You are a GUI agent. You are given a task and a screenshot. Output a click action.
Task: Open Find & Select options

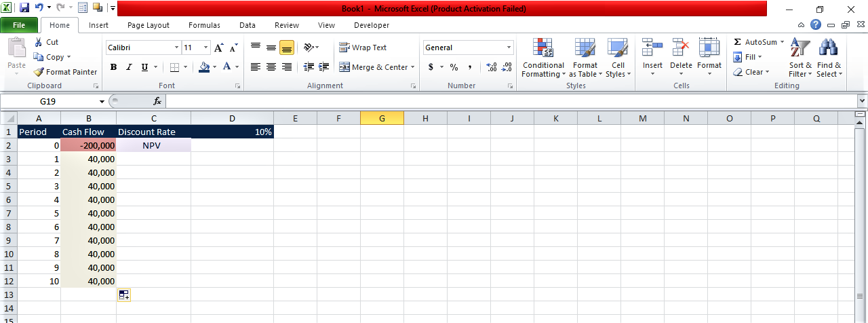tap(829, 58)
